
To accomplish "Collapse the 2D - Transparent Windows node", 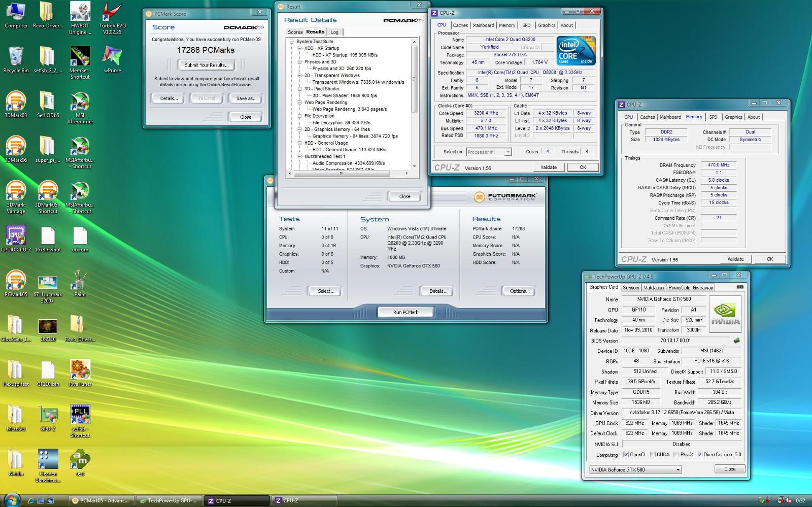I will (299, 75).
